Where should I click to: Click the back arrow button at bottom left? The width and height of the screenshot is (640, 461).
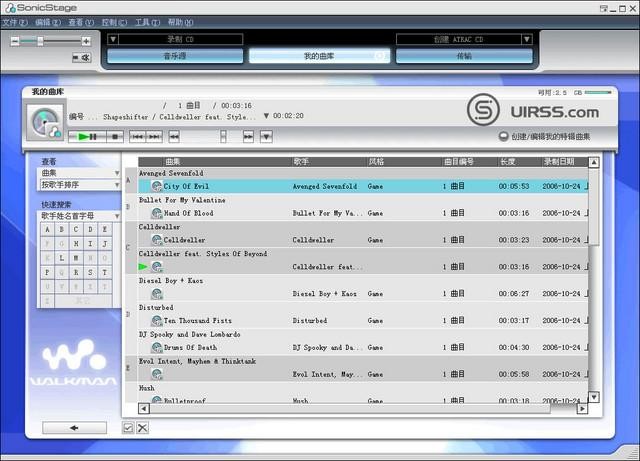click(x=73, y=427)
